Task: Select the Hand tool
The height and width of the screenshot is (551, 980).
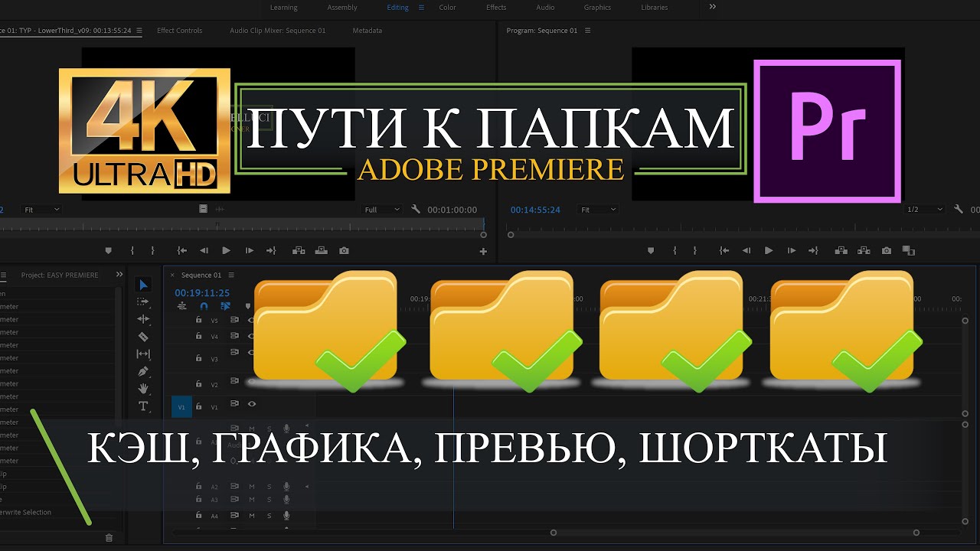Action: [x=143, y=389]
